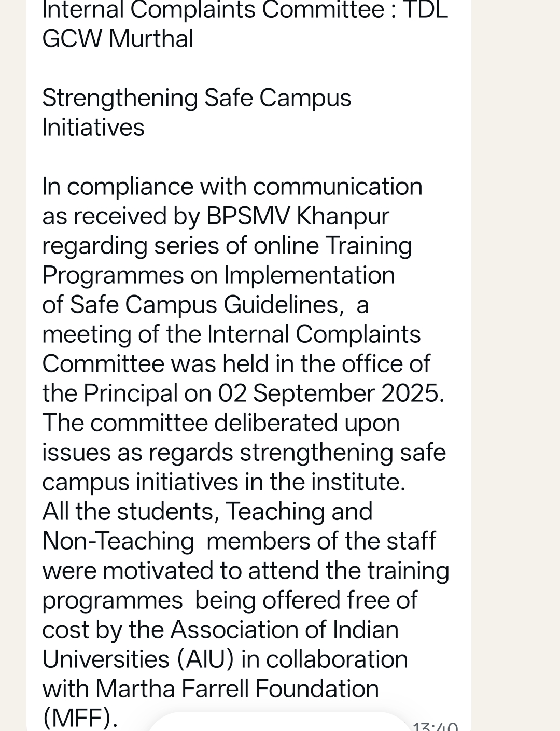Click the white floating pill at bottom
The image size is (560, 731).
click(x=280, y=722)
